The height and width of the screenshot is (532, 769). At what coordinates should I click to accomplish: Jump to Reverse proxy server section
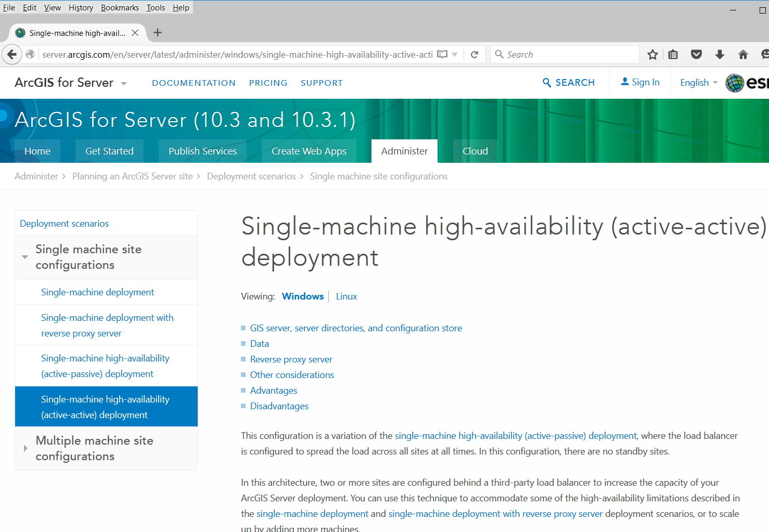pyautogui.click(x=291, y=359)
